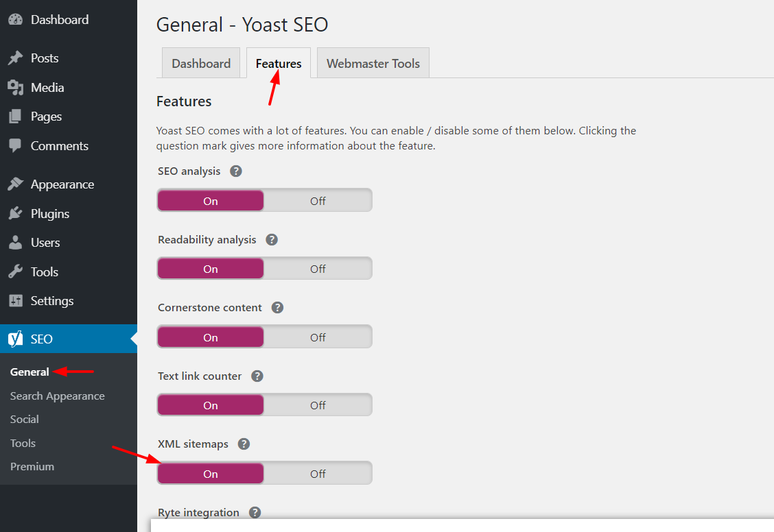The height and width of the screenshot is (532, 774).
Task: Switch to the Dashboard tab
Action: pos(201,63)
